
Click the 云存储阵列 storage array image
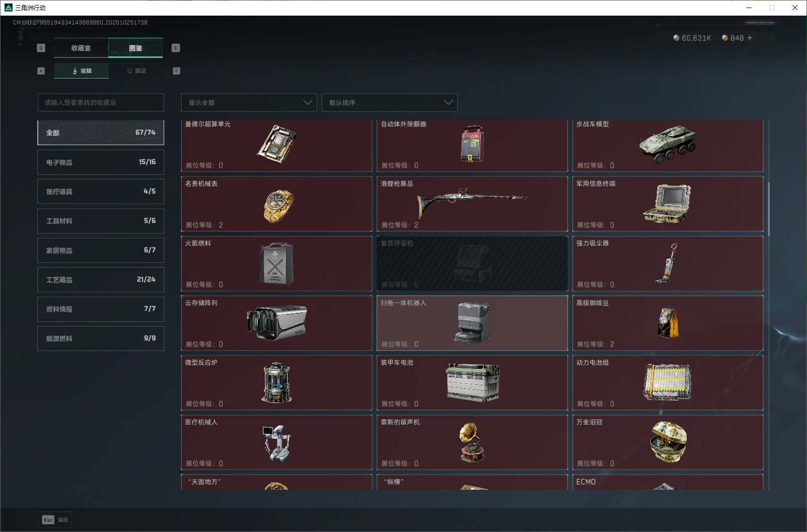(277, 323)
